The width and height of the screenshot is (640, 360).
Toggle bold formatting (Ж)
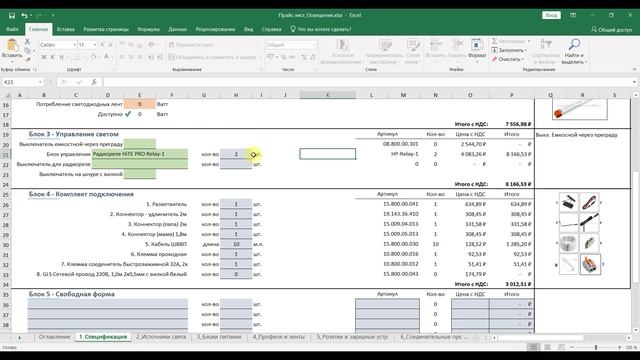[x=44, y=57]
